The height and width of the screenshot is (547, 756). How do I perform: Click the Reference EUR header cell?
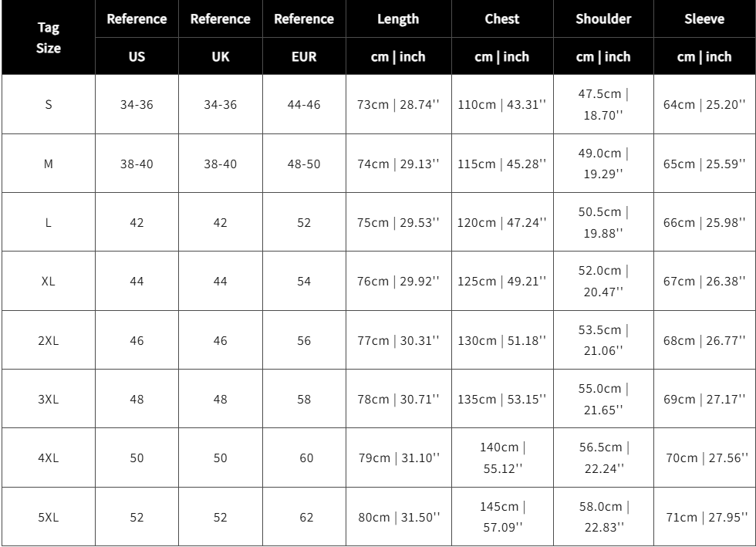coord(304,38)
